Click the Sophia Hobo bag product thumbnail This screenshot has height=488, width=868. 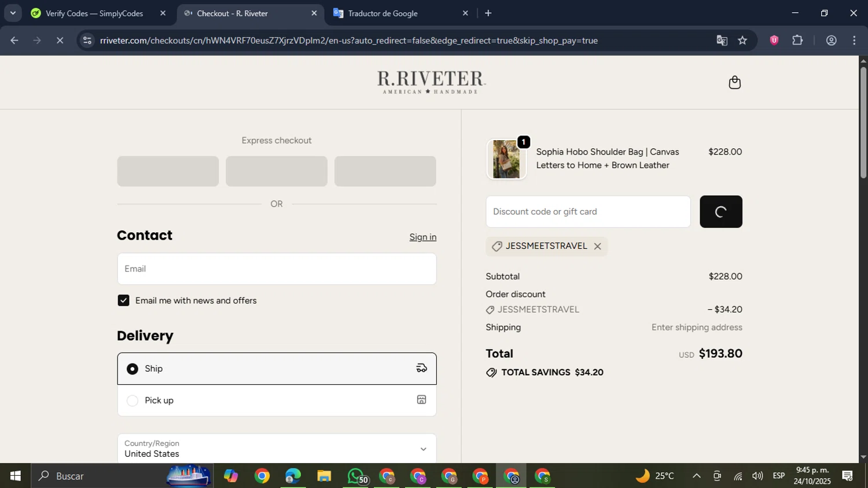(506, 159)
